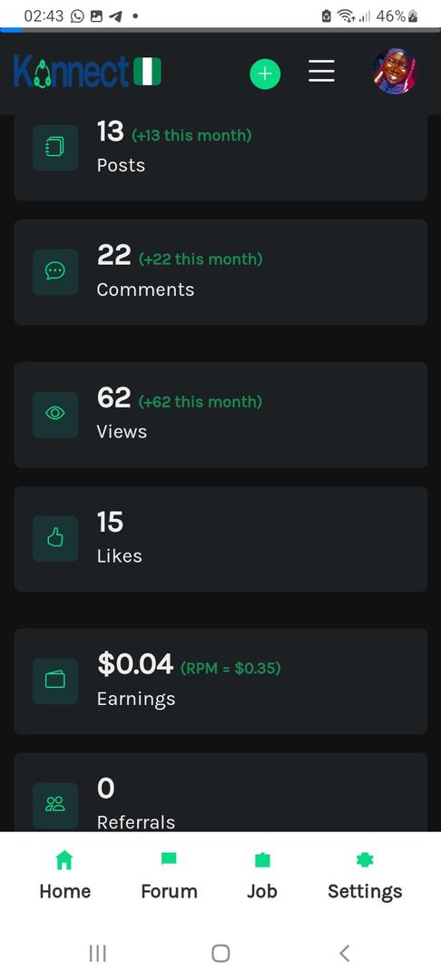Tap the Posts notebook icon

tap(55, 148)
